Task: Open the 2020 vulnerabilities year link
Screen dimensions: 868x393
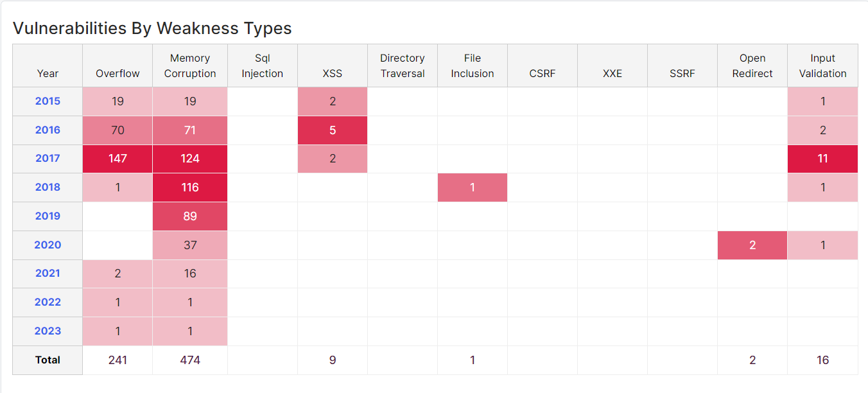Action: coord(47,245)
